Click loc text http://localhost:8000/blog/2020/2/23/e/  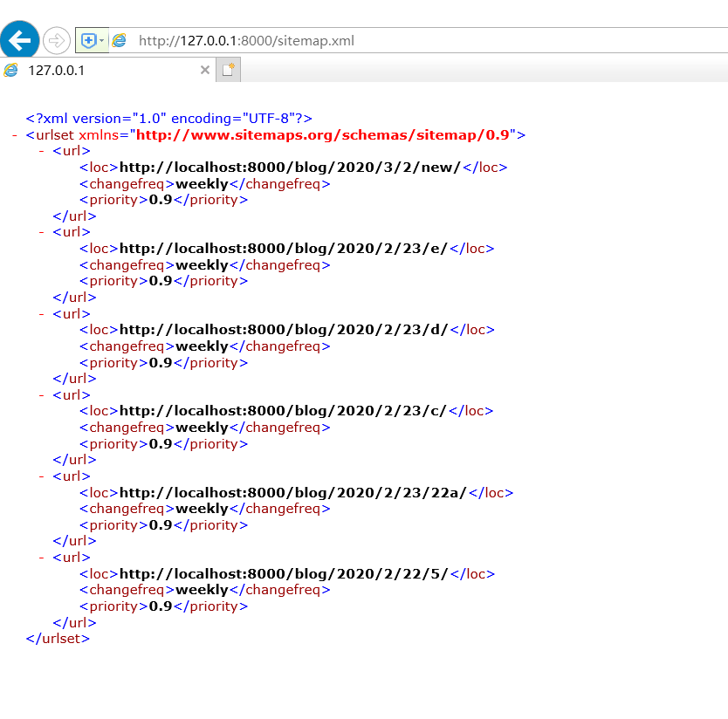click(x=284, y=249)
